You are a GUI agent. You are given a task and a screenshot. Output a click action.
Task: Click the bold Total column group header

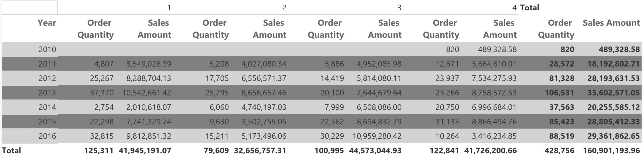pos(530,8)
